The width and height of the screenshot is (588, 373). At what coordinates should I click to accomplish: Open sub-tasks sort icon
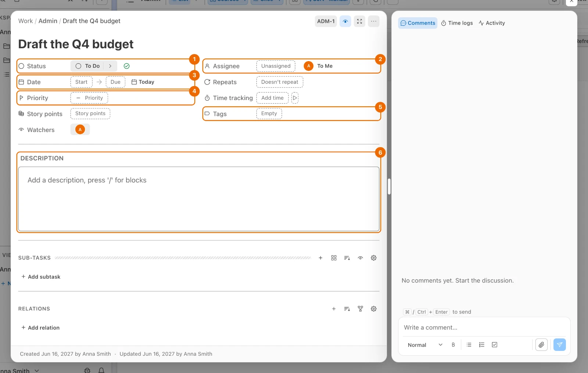pos(347,258)
